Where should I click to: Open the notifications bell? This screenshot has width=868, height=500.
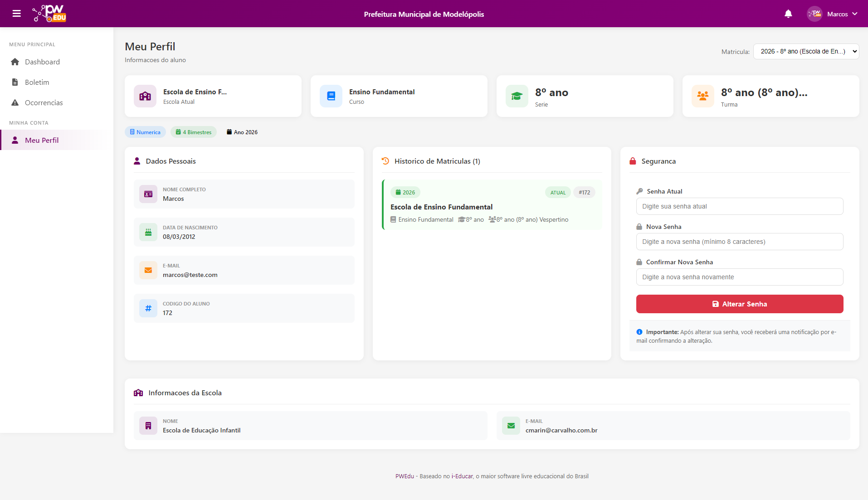[x=788, y=14]
